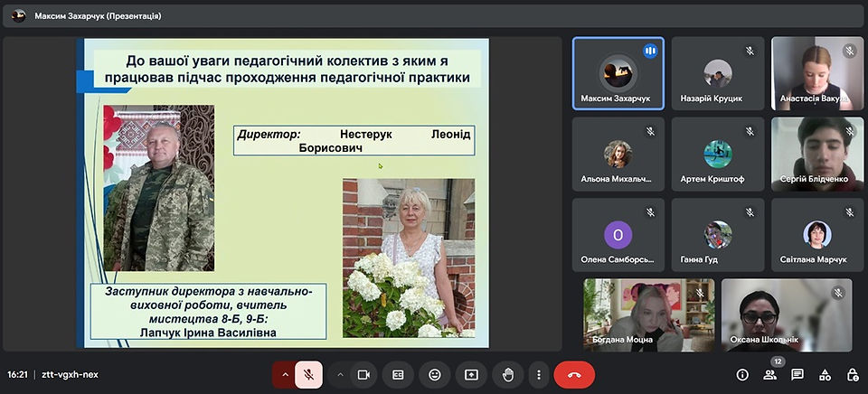
Task: Select Максим Захарчук participant tile
Action: [618, 73]
